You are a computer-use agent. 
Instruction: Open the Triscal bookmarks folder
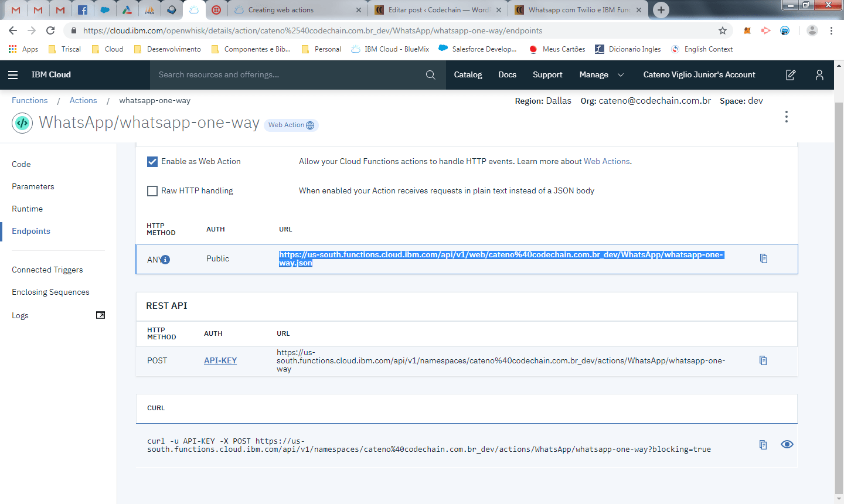64,49
